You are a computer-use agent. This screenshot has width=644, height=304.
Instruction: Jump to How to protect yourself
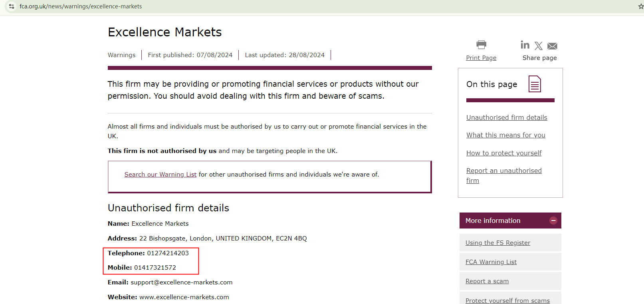coord(504,153)
